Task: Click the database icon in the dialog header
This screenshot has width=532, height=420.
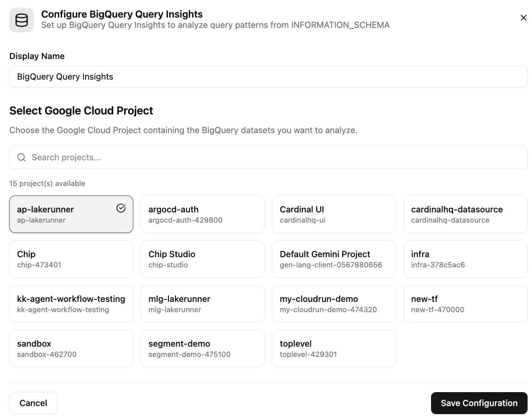Action: [21, 20]
